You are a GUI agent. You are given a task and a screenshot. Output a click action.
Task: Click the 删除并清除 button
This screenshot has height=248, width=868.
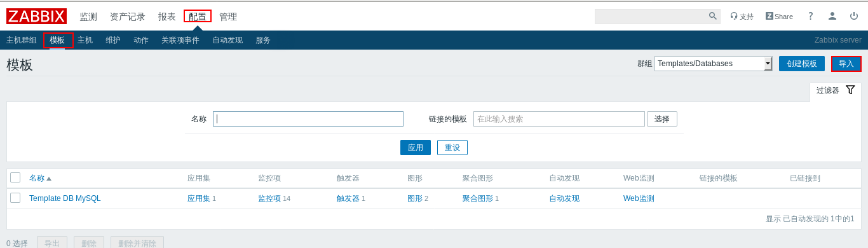click(137, 243)
